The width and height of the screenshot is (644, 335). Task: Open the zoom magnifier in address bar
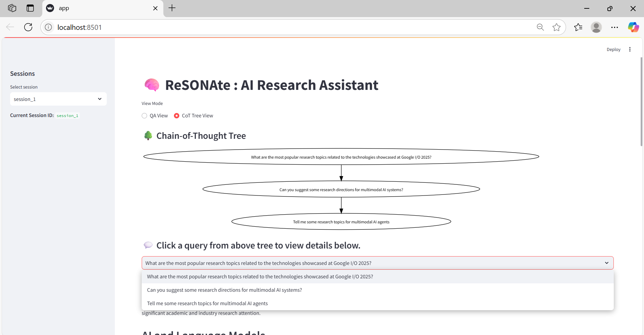click(x=540, y=27)
